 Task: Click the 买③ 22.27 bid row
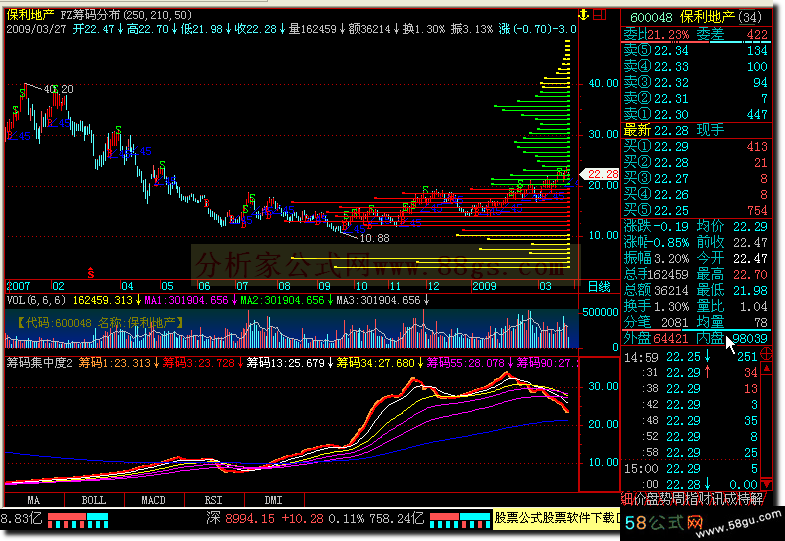pyautogui.click(x=696, y=179)
